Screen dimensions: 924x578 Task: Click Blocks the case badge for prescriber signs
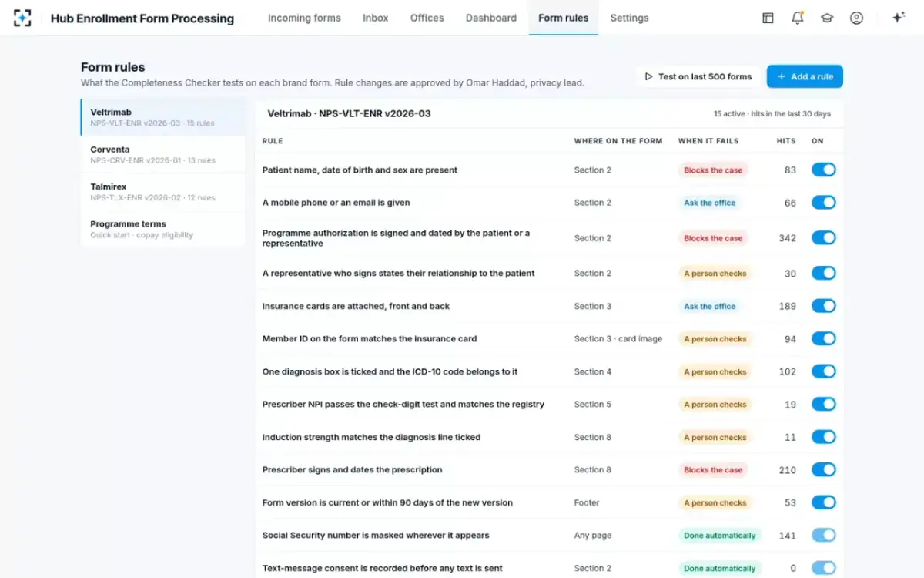pyautogui.click(x=713, y=470)
